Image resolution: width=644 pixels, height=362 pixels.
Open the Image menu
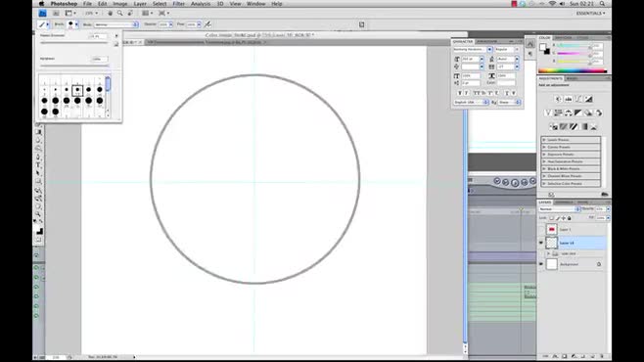click(120, 4)
